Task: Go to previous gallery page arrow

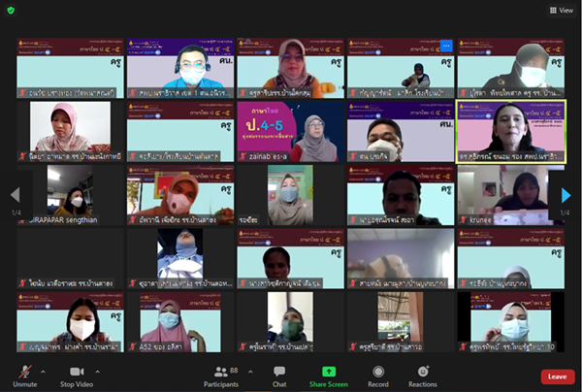Action: (x=15, y=195)
